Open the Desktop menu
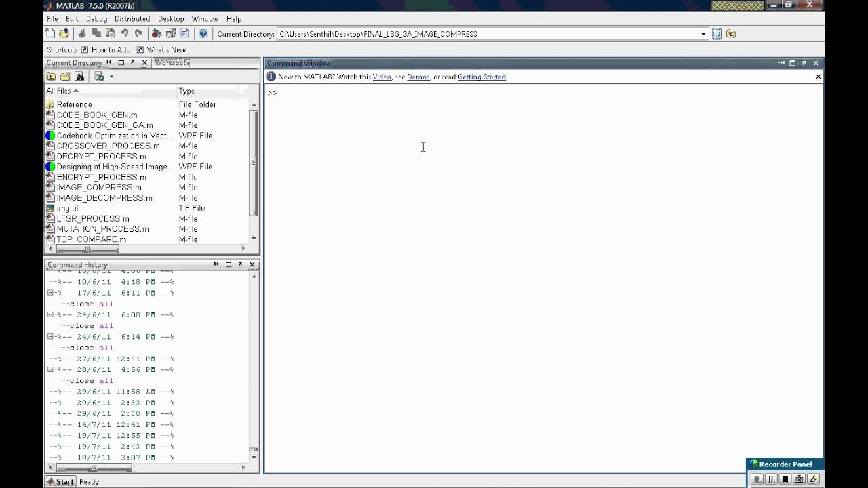This screenshot has width=868, height=488. point(171,19)
